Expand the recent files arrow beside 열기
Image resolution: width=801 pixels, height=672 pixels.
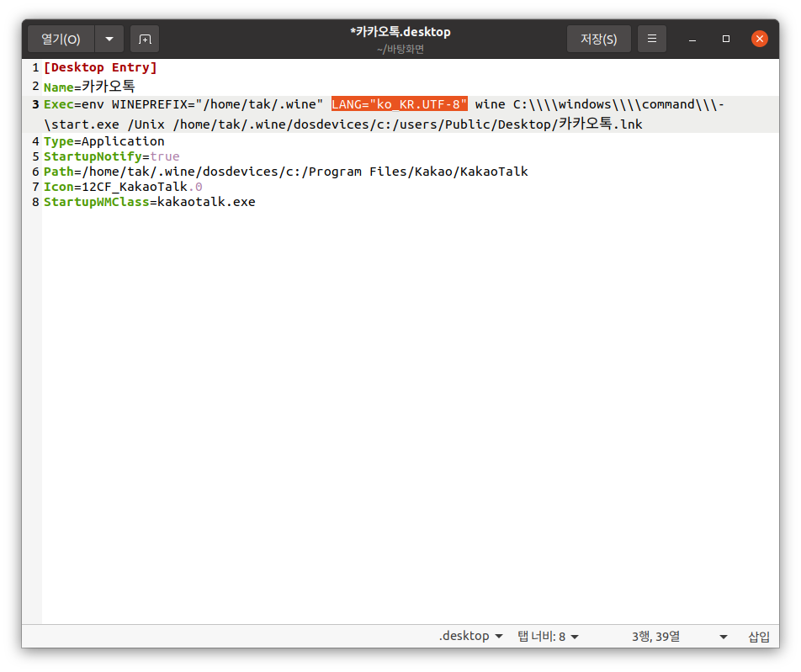click(109, 39)
